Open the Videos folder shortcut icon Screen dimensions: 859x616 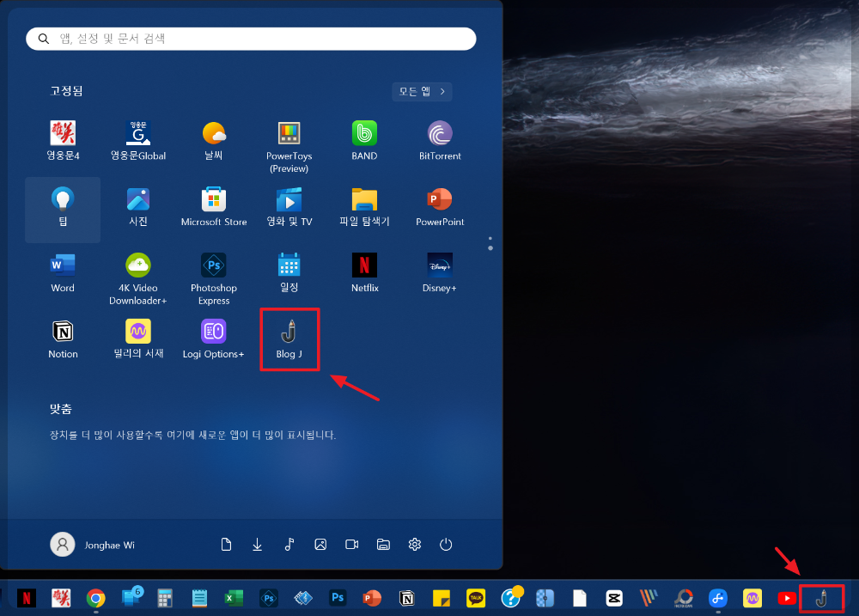(351, 544)
